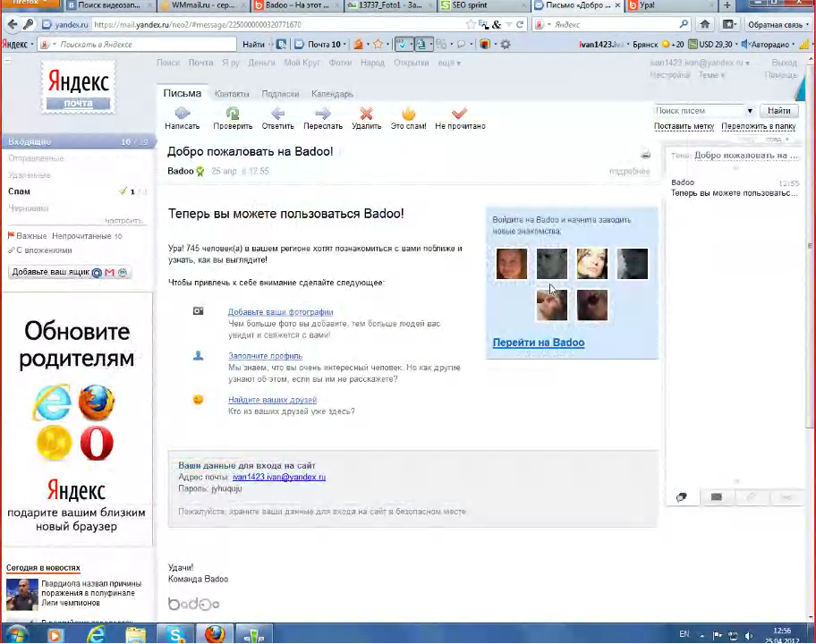The width and height of the screenshot is (816, 644).
Task: Click the Заполните профиль link
Action: tap(265, 356)
